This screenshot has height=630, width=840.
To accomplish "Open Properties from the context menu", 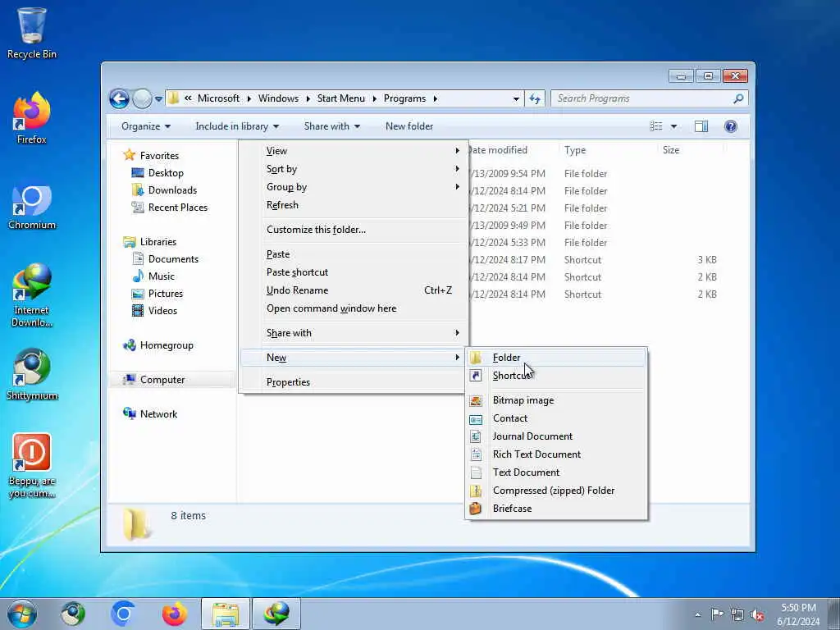I will (x=353, y=382).
